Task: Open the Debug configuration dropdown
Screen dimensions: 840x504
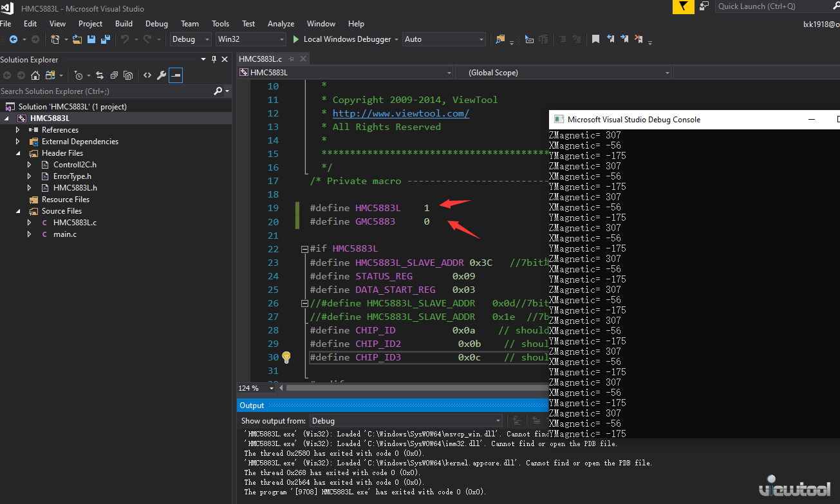Action: [x=191, y=39]
